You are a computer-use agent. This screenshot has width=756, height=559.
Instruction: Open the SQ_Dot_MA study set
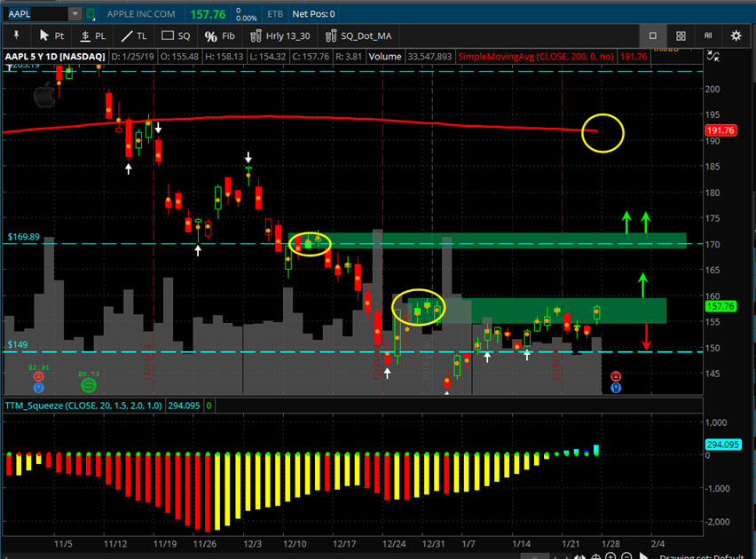pyautogui.click(x=359, y=36)
